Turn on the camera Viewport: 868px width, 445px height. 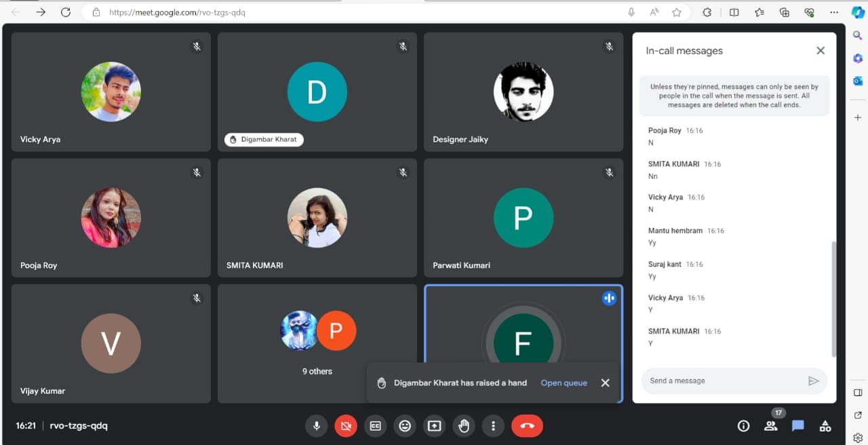click(345, 426)
